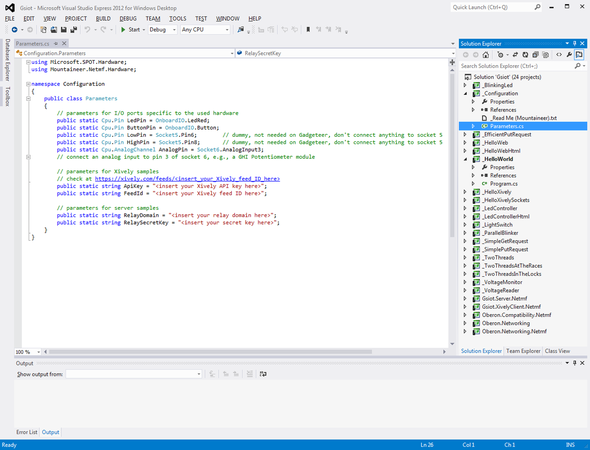Click the editor horizontal scrollbar thumb
The width and height of the screenshot is (590, 450).
coord(210,352)
